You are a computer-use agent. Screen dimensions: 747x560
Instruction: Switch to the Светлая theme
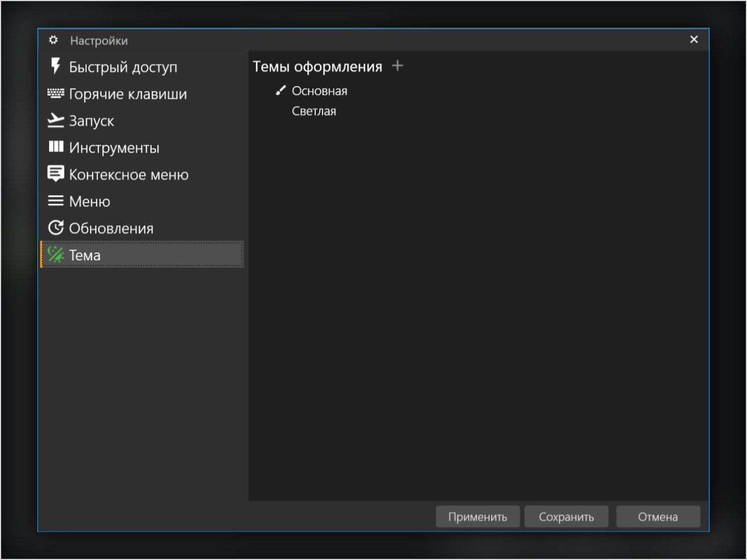pyautogui.click(x=314, y=111)
